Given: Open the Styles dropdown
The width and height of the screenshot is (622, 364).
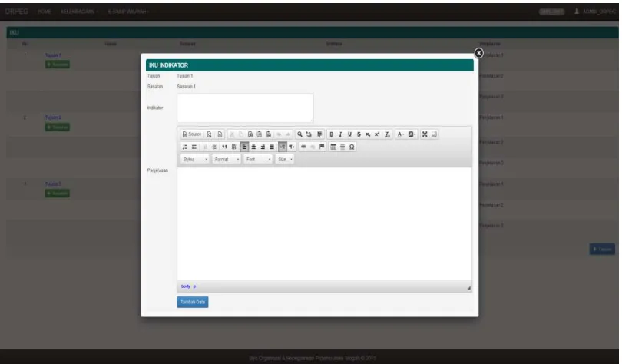Looking at the screenshot, I should pyautogui.click(x=195, y=160).
